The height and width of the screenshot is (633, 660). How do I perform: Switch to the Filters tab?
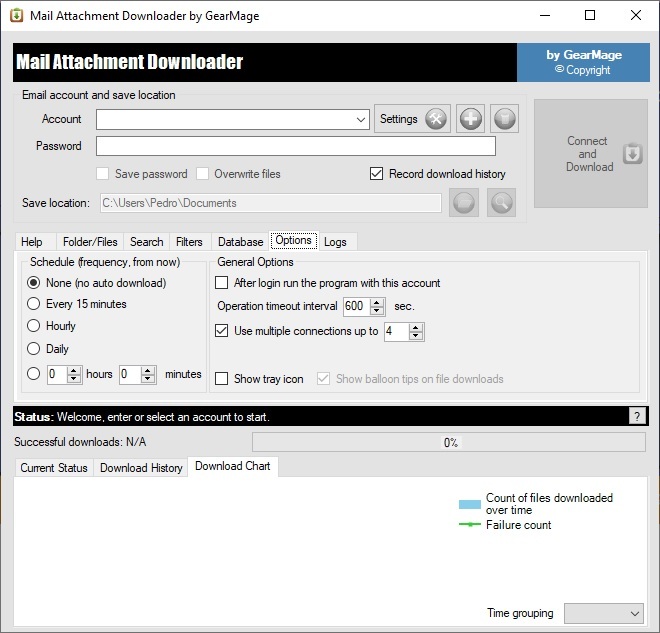point(189,242)
